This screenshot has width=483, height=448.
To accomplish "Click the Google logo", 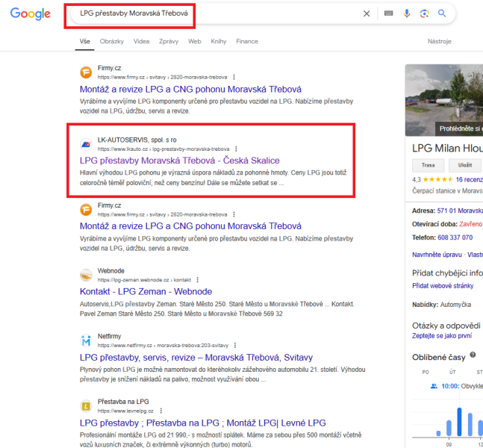I will click(x=30, y=13).
